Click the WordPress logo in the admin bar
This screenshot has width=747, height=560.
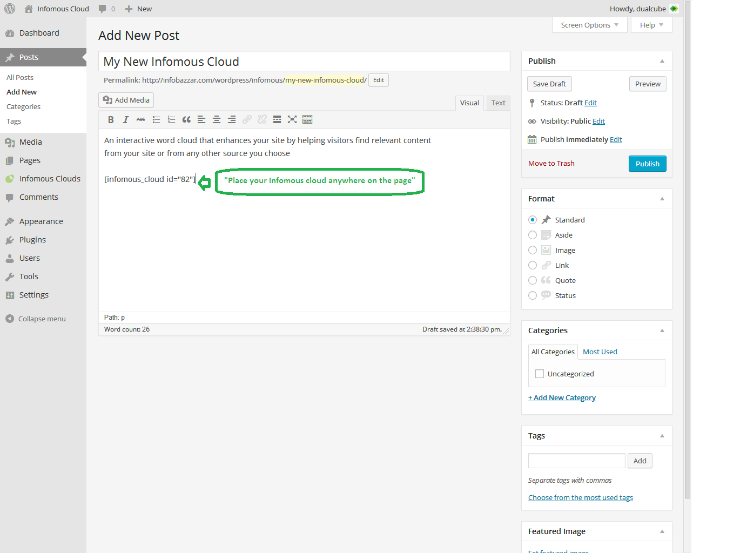[x=10, y=9]
